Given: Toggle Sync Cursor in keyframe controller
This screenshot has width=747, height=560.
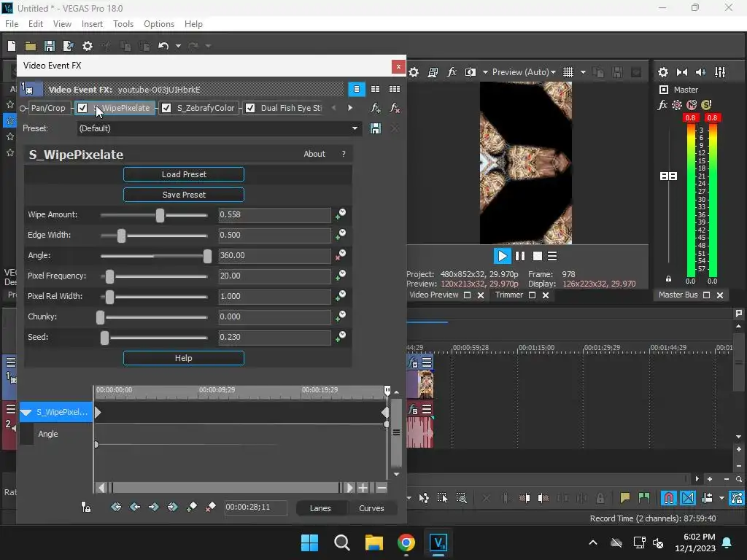Looking at the screenshot, I should tap(86, 507).
